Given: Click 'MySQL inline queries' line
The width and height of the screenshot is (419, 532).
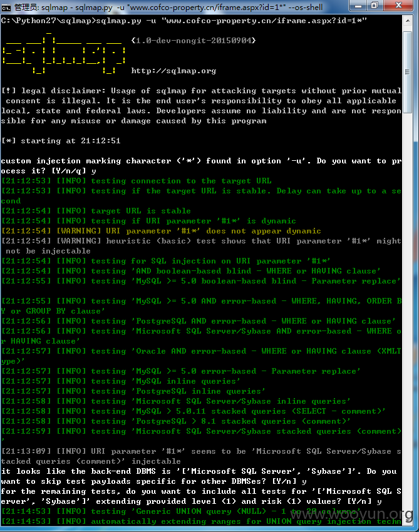Looking at the screenshot, I should (x=121, y=381).
